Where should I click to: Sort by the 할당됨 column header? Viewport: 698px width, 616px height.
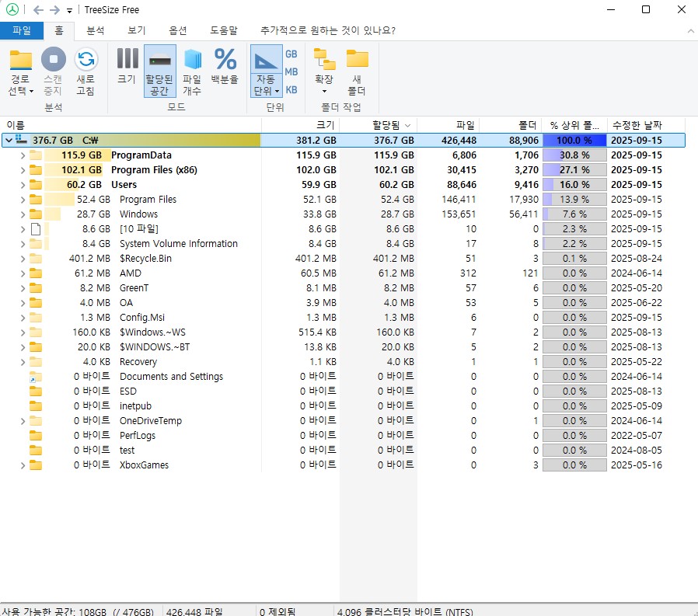(x=379, y=125)
